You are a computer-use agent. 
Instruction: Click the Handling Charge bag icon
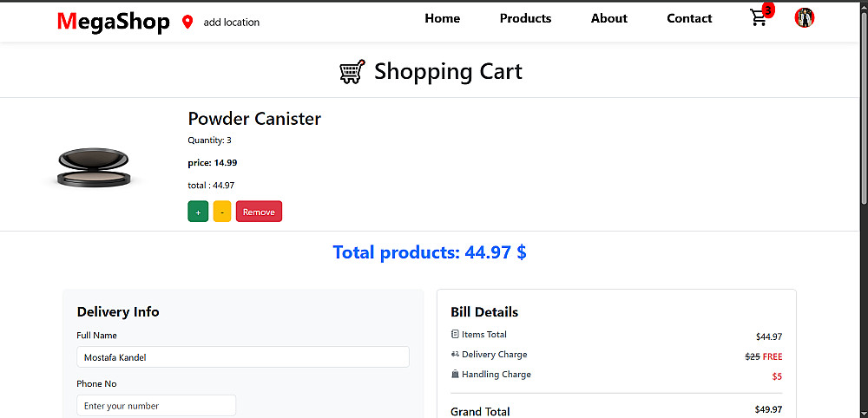(455, 374)
